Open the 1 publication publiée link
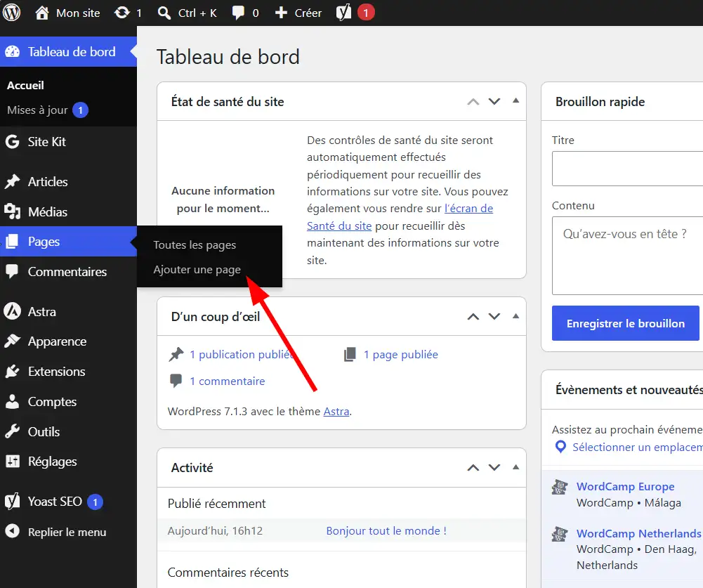This screenshot has width=703, height=588. coord(241,354)
